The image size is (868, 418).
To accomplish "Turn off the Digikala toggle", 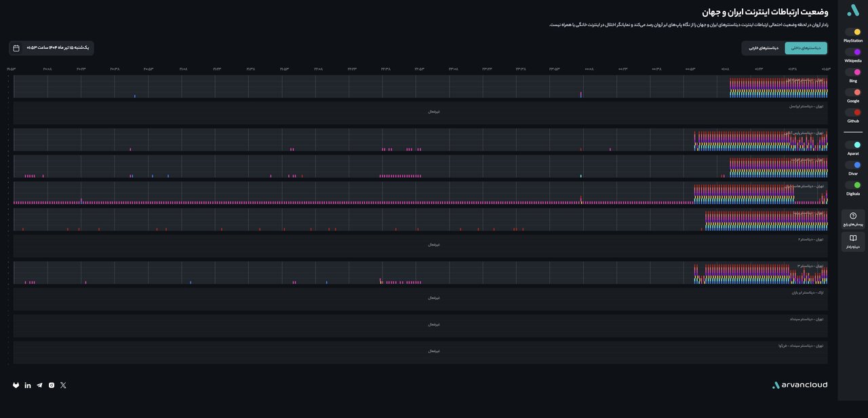I will pyautogui.click(x=853, y=185).
